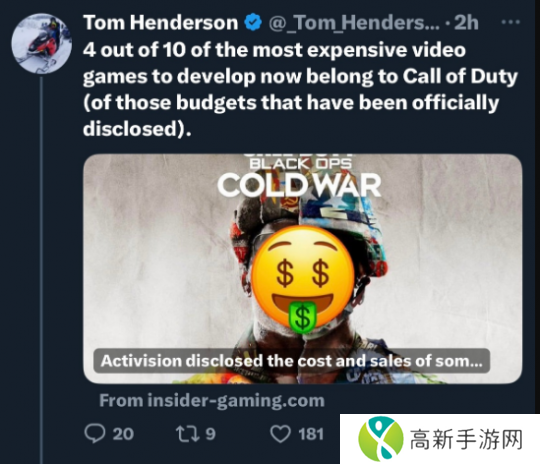The image size is (540, 464).
Task: Click the like count 181
Action: click(x=311, y=434)
